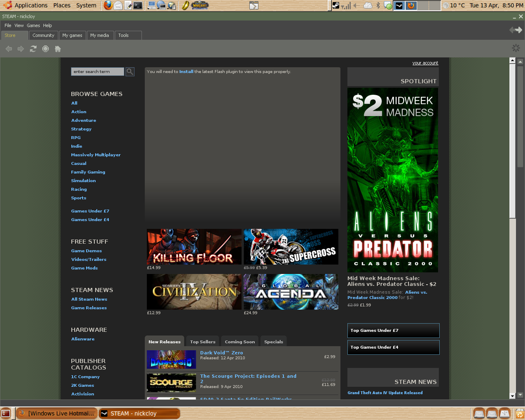
Task: Open the Top Sellers tab
Action: (202, 342)
